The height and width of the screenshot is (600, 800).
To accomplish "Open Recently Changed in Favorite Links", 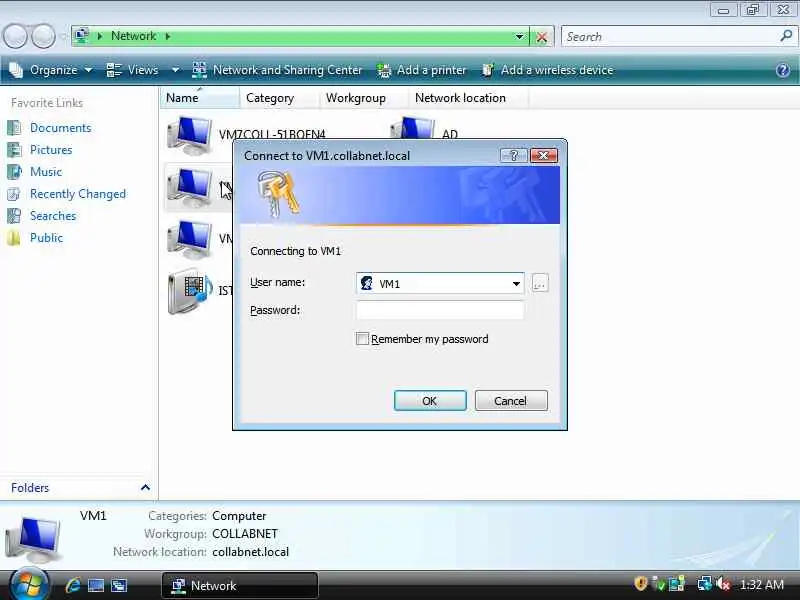I will pos(78,194).
